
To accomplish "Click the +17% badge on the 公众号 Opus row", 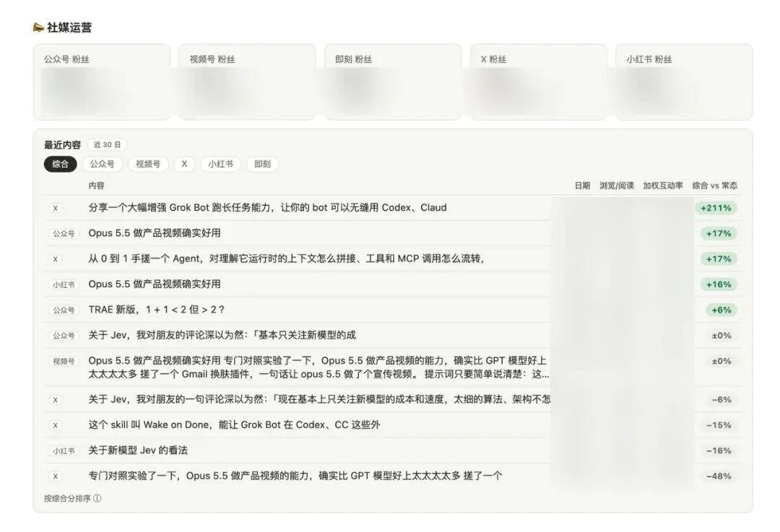I will click(719, 233).
